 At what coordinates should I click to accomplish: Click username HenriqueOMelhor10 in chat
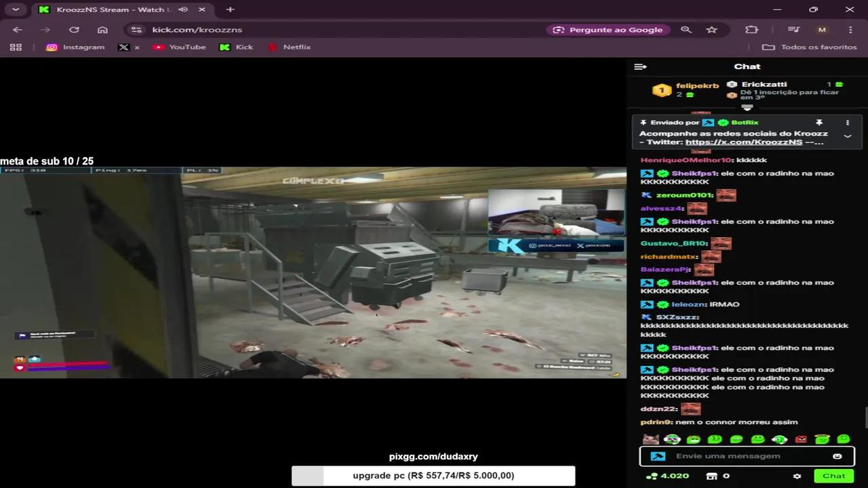[x=686, y=160]
